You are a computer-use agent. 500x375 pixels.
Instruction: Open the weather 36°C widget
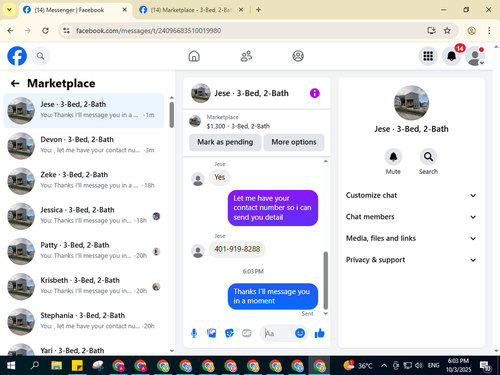(x=358, y=366)
